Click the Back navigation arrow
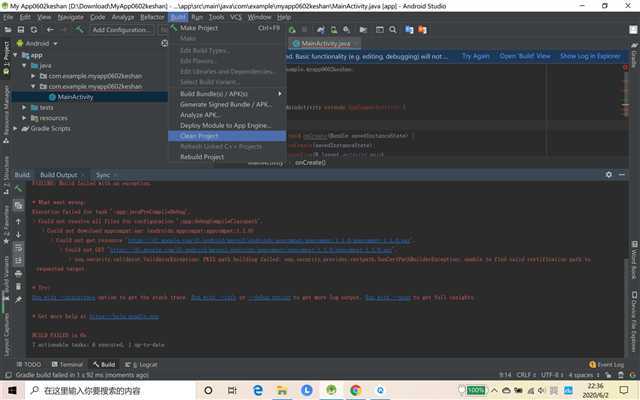Screen dimensions: 640x400 (x=50, y=30)
